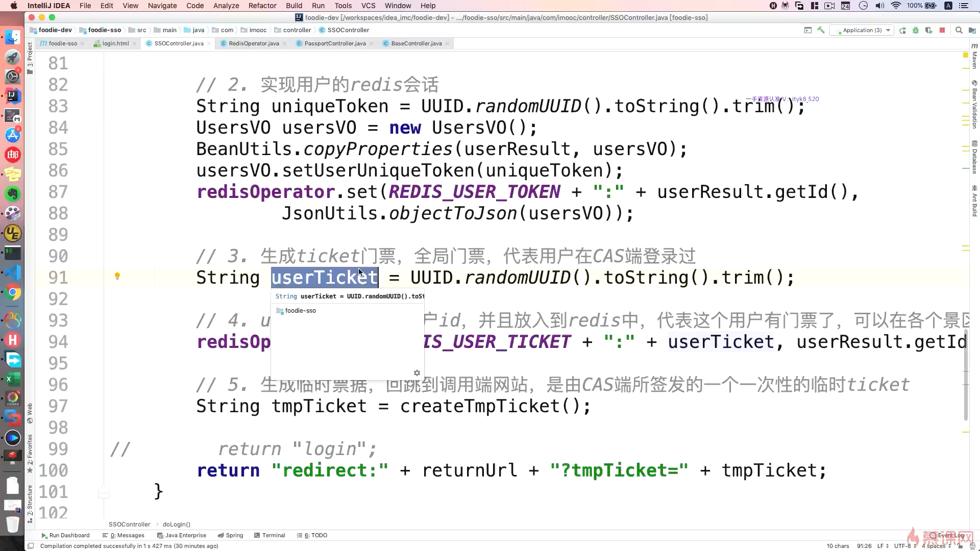
Task: Stop the running application (red square)
Action: [x=942, y=30]
